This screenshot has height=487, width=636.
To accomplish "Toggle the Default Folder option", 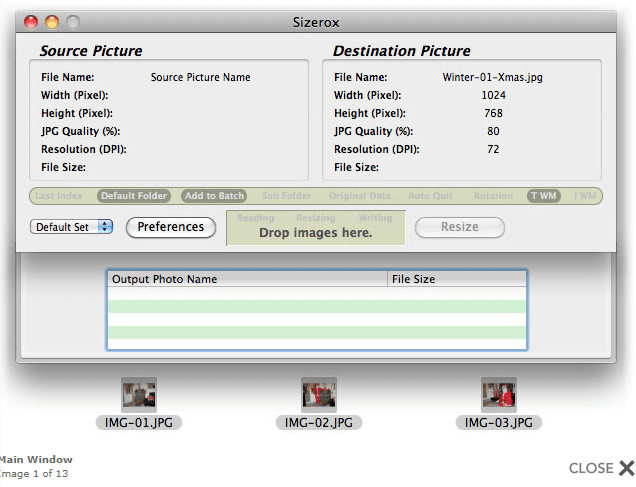I will pyautogui.click(x=134, y=196).
